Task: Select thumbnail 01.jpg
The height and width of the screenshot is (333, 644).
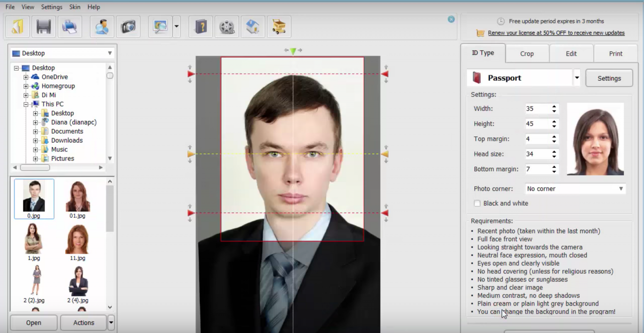Action: (78, 200)
